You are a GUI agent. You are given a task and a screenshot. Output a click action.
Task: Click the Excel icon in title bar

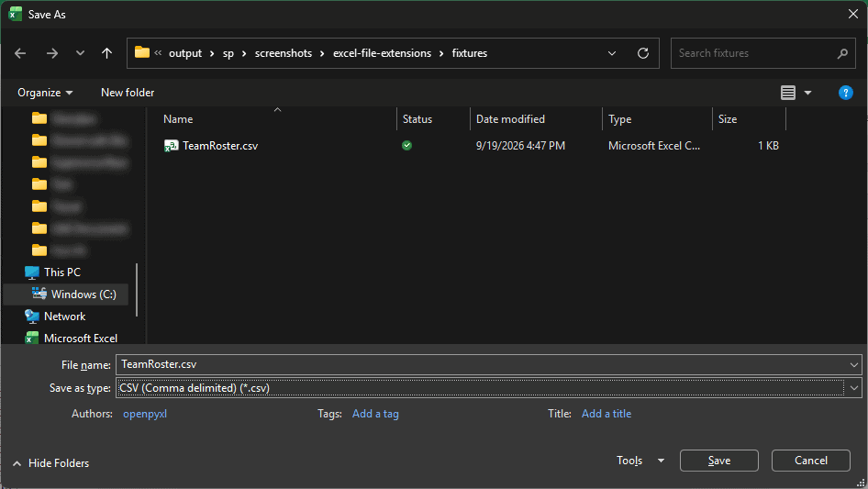[x=16, y=14]
